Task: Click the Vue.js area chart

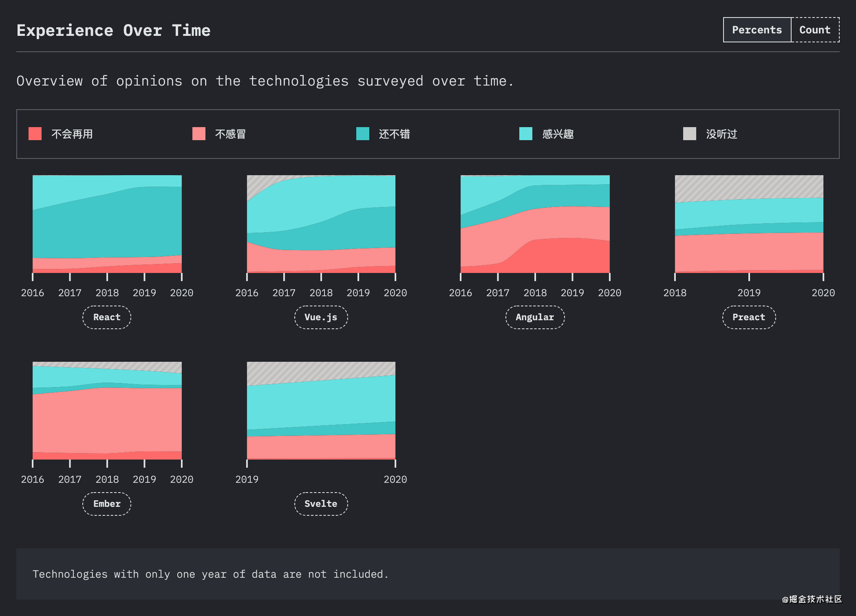Action: [321, 224]
